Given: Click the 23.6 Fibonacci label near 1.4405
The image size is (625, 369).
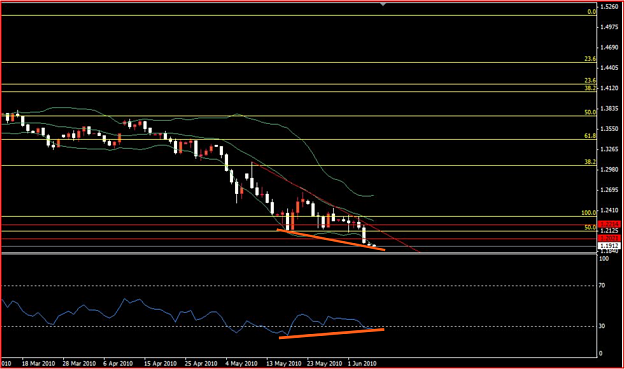Looking at the screenshot, I should pyautogui.click(x=590, y=59).
